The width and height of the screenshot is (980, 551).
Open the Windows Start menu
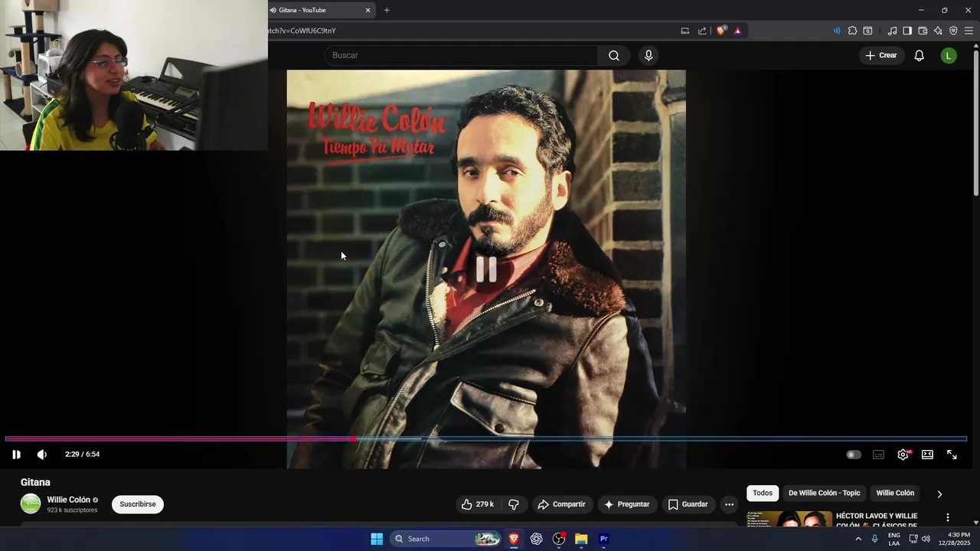[377, 539]
